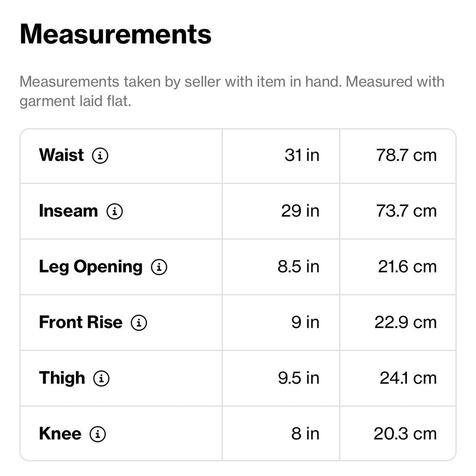
Task: Click the Leg Opening label
Action: 91,267
